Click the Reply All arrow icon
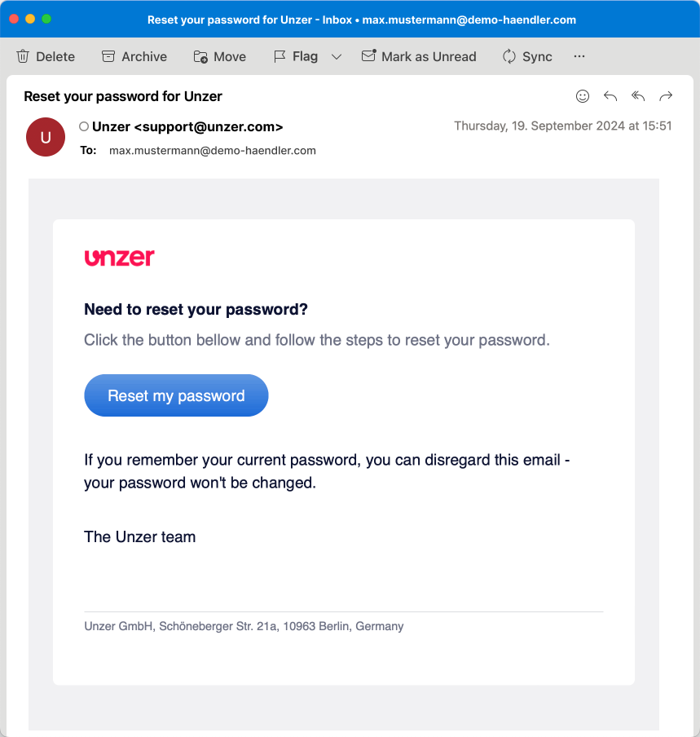Image resolution: width=700 pixels, height=737 pixels. (x=638, y=96)
